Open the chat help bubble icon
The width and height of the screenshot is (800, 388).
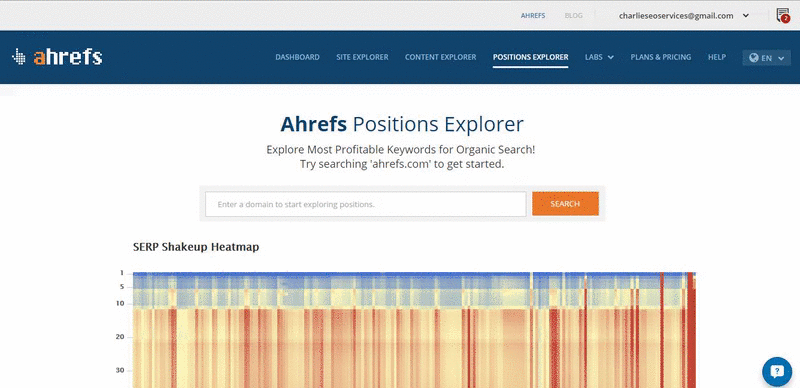tap(777, 372)
